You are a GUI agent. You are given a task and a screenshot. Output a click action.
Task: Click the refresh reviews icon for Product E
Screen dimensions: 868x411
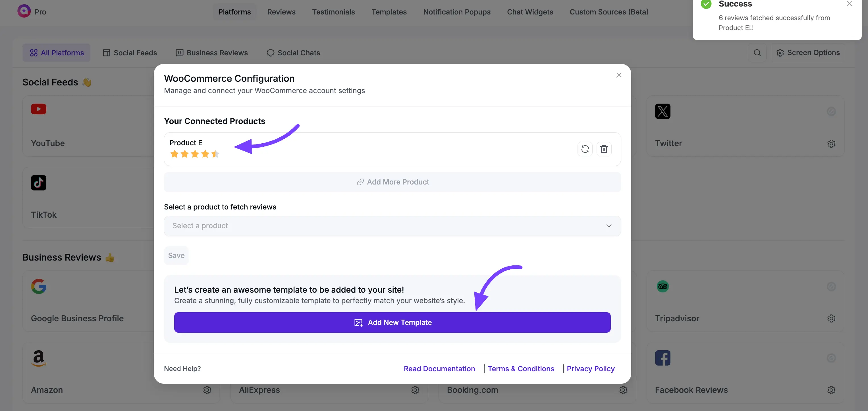(x=585, y=149)
